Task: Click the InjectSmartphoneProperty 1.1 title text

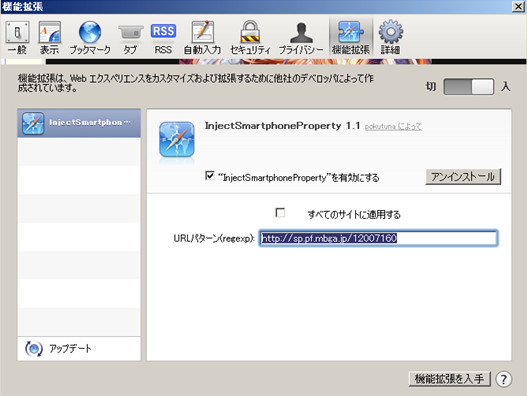Action: (282, 126)
